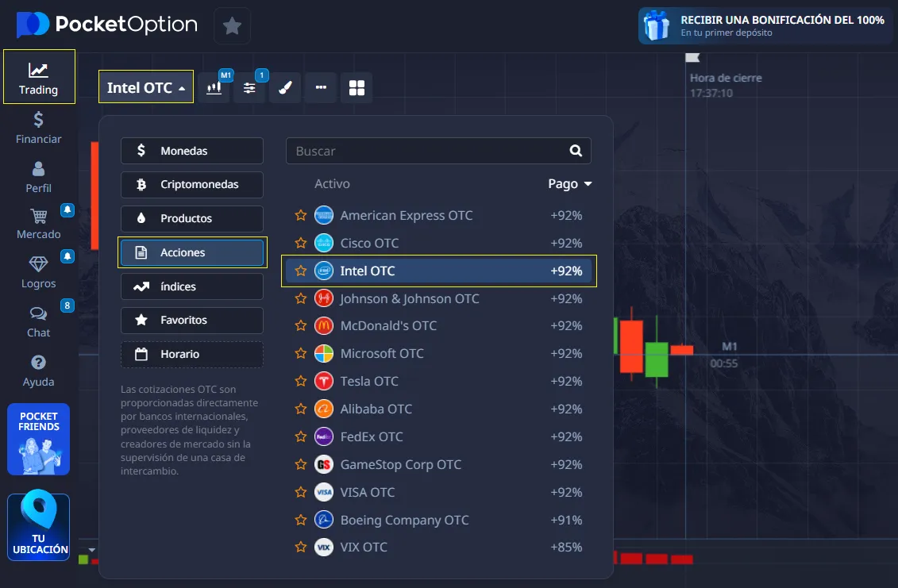Select the Monedas category
Image resolution: width=898 pixels, height=588 pixels.
tap(192, 151)
